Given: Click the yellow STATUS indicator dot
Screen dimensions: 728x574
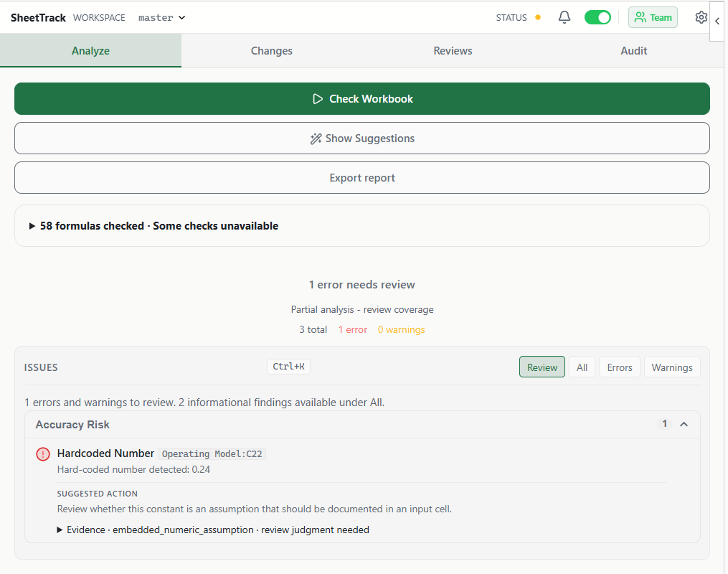Looking at the screenshot, I should [x=538, y=18].
